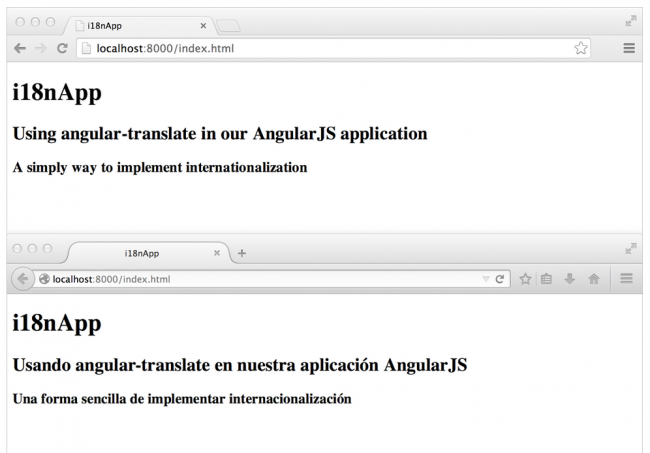
Task: Reload the page in Chrome
Action: 63,47
